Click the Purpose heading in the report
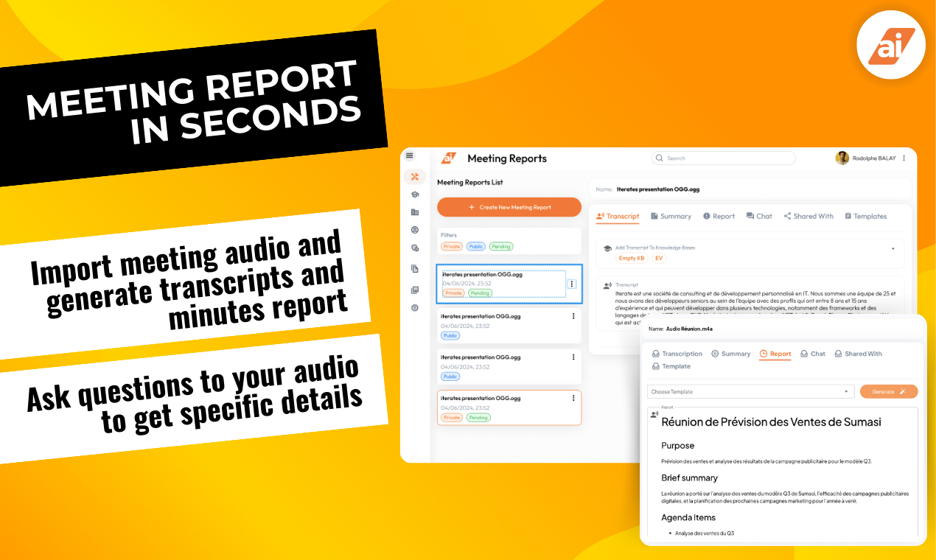Image resolution: width=936 pixels, height=560 pixels. coord(678,446)
